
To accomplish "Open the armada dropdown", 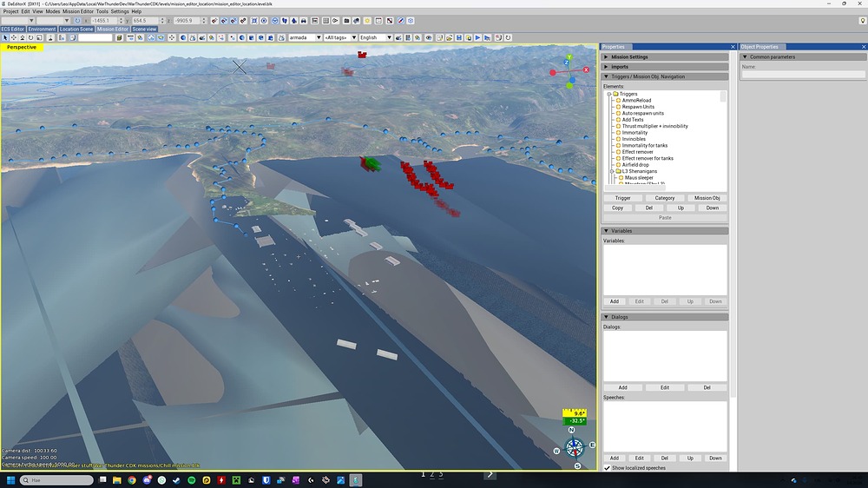I will [305, 37].
